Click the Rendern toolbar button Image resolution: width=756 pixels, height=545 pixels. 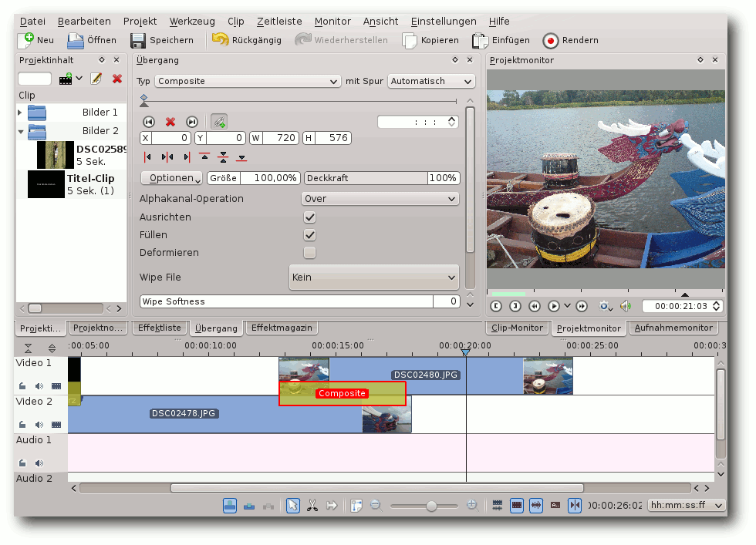coord(571,40)
